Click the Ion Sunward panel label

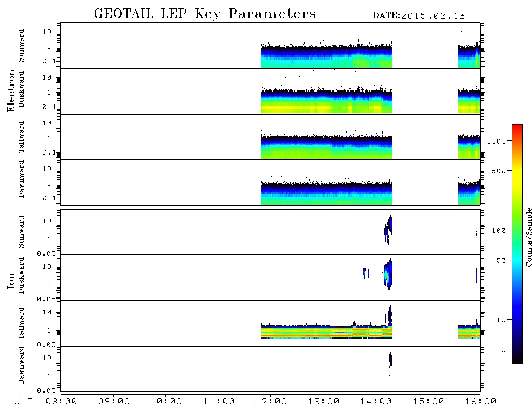(x=21, y=232)
